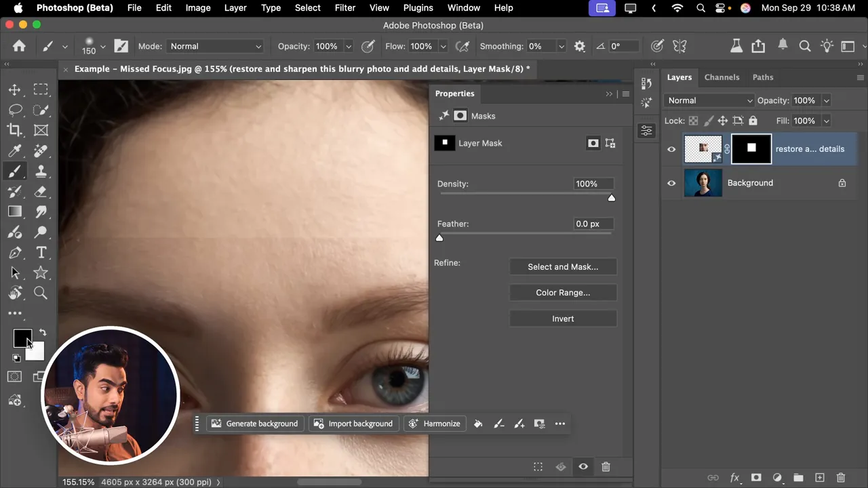868x488 pixels.
Task: Open brush settings gear icon
Action: tap(580, 46)
